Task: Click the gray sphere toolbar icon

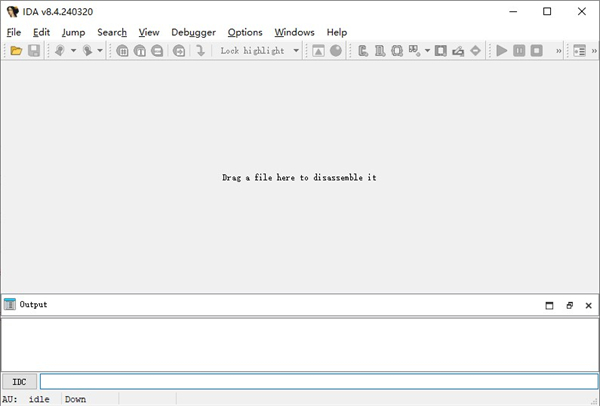Action: (336, 51)
